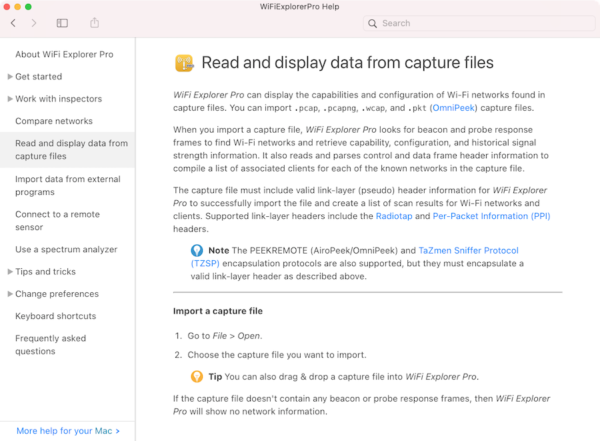
Task: Open Frequently asked questions topic
Action: [51, 345]
